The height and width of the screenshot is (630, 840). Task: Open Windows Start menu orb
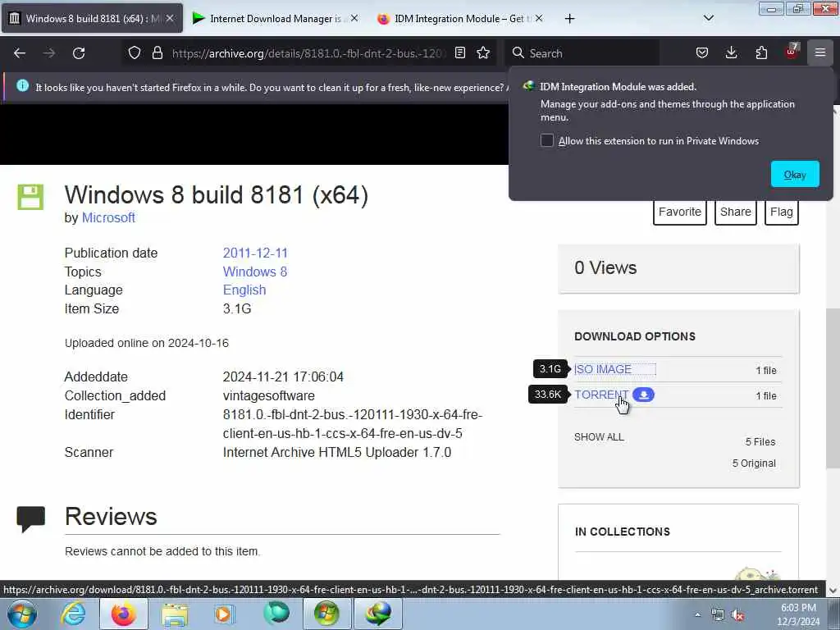[22, 614]
